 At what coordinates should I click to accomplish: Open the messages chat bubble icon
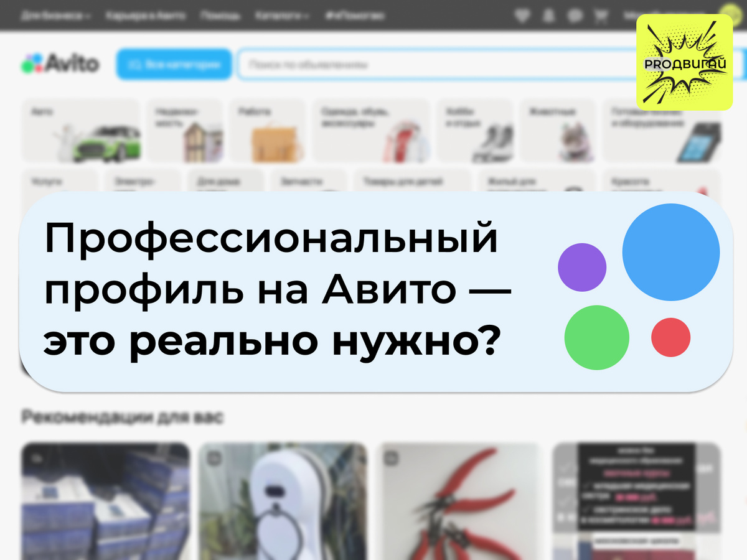click(575, 16)
